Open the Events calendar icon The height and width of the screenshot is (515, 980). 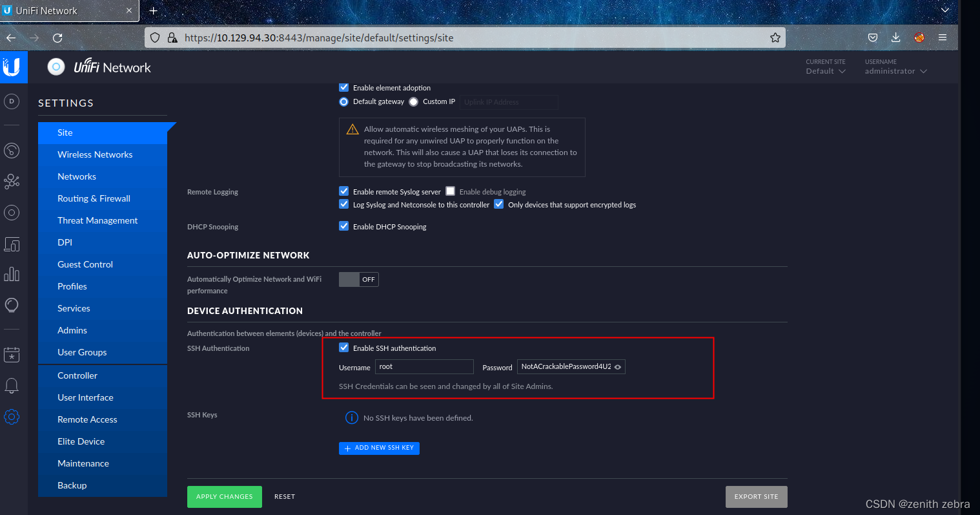coord(12,354)
